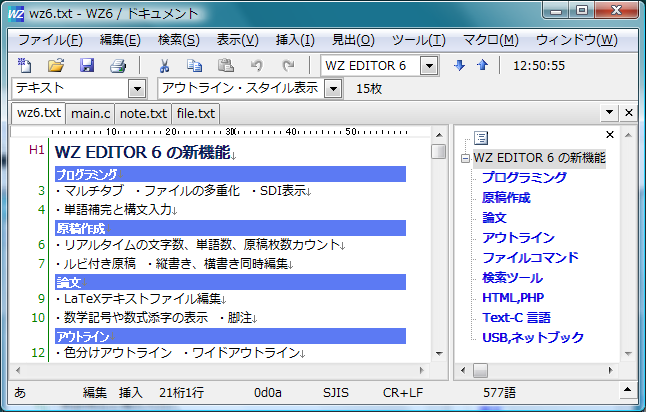
Task: Open the ファイル(F) menu
Action: point(50,40)
